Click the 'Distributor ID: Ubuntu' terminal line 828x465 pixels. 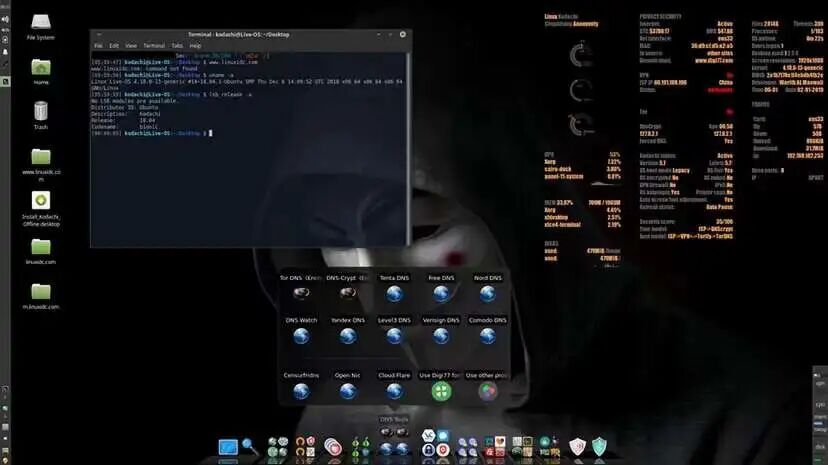pyautogui.click(x=125, y=107)
